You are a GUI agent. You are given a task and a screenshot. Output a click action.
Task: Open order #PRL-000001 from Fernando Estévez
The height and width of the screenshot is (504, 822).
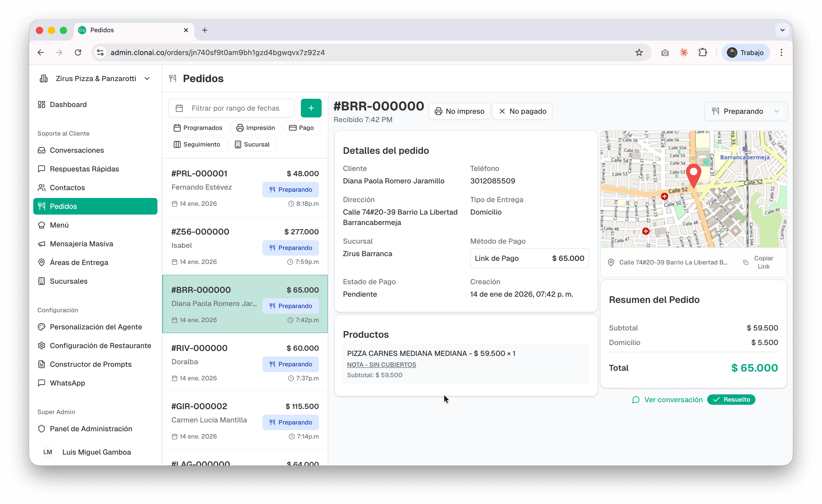245,188
